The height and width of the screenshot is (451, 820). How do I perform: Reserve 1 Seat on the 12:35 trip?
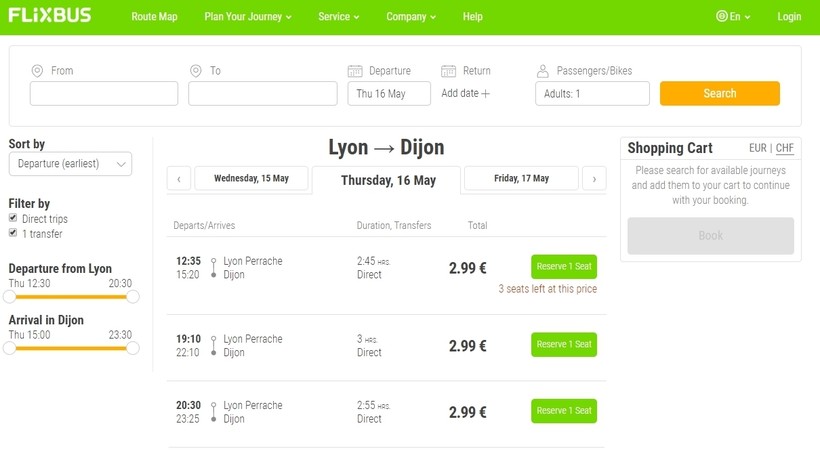(564, 267)
